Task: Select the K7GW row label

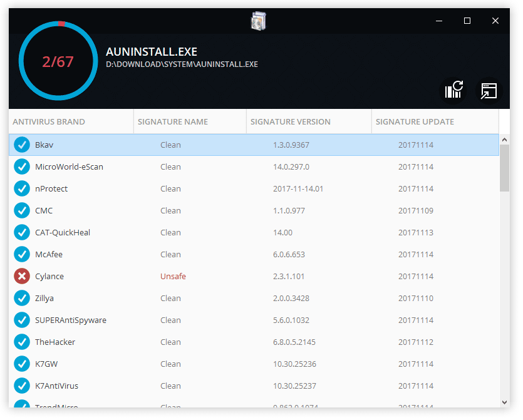Action: pos(46,364)
